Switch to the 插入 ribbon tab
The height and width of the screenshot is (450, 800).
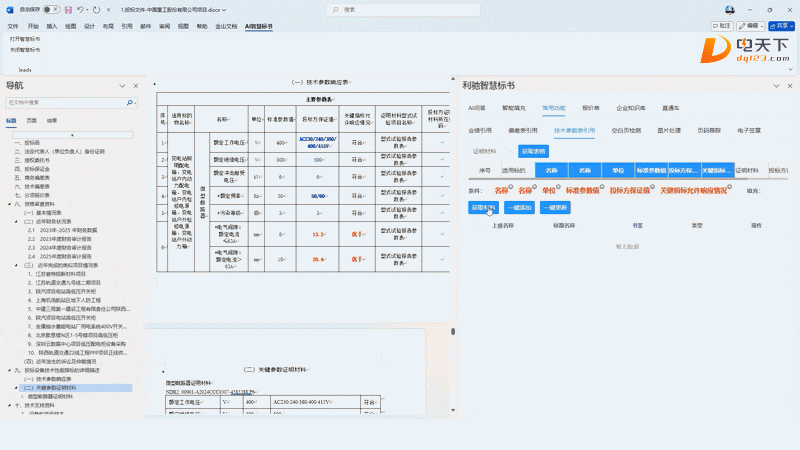[x=52, y=26]
